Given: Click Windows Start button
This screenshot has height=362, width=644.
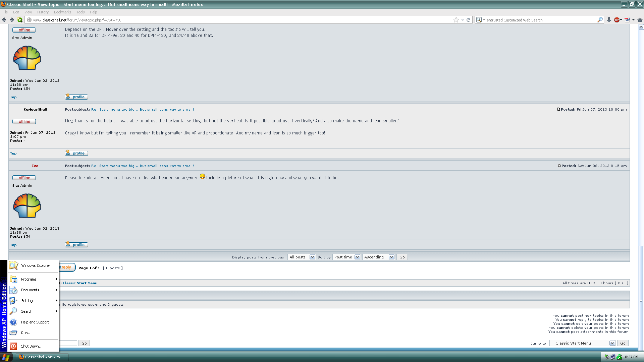Looking at the screenshot, I should pos(6,357).
